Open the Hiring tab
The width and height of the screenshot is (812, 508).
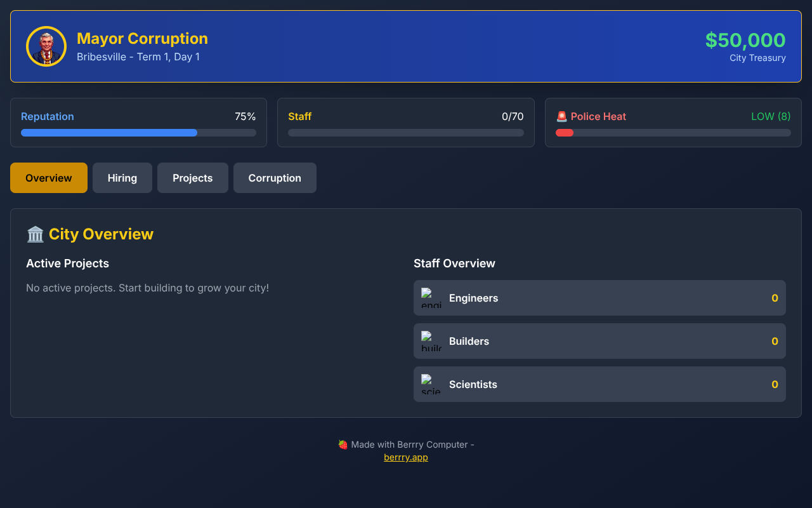pos(122,178)
